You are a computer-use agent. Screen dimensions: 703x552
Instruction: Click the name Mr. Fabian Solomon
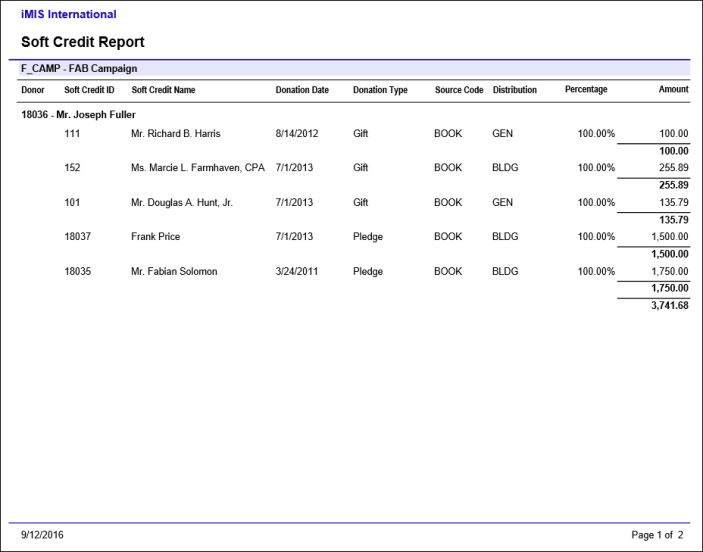tap(174, 271)
